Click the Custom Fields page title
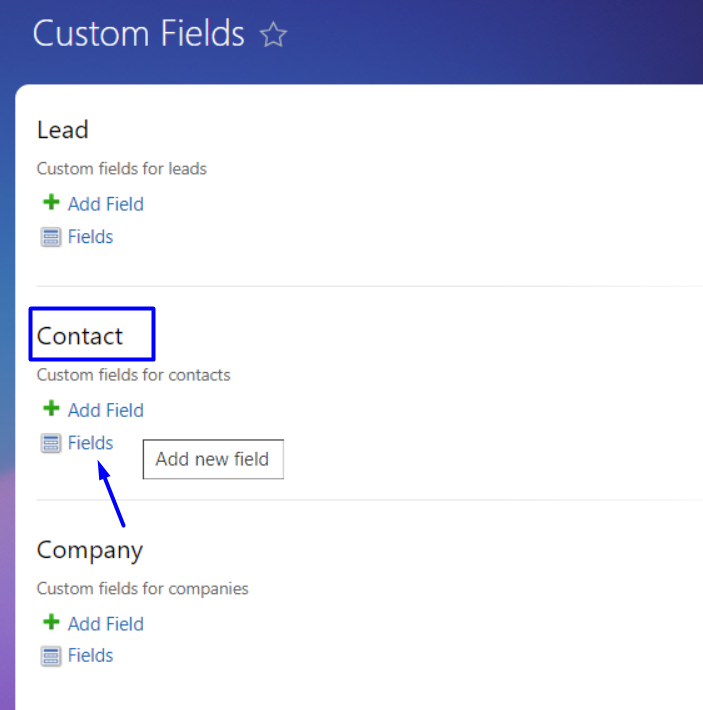The height and width of the screenshot is (710, 703). click(138, 34)
